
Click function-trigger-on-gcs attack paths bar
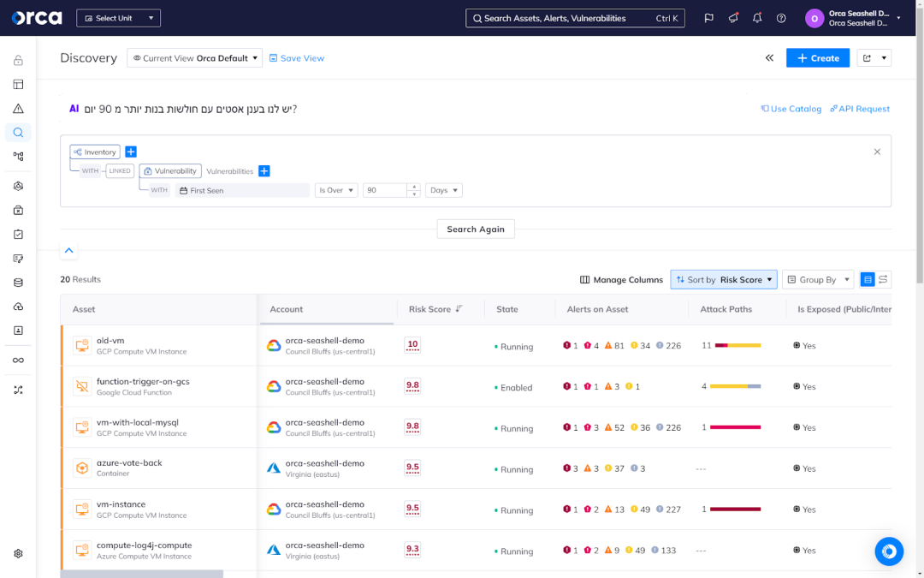[x=736, y=386]
